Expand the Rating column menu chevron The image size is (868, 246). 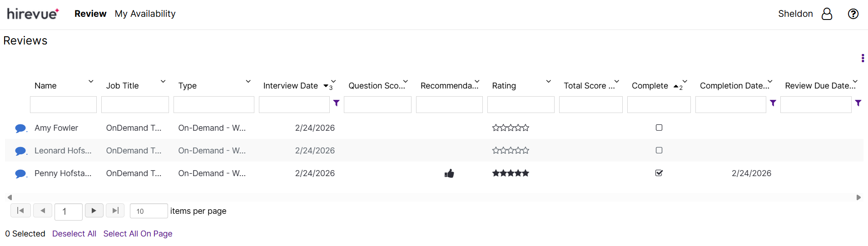[x=548, y=81]
